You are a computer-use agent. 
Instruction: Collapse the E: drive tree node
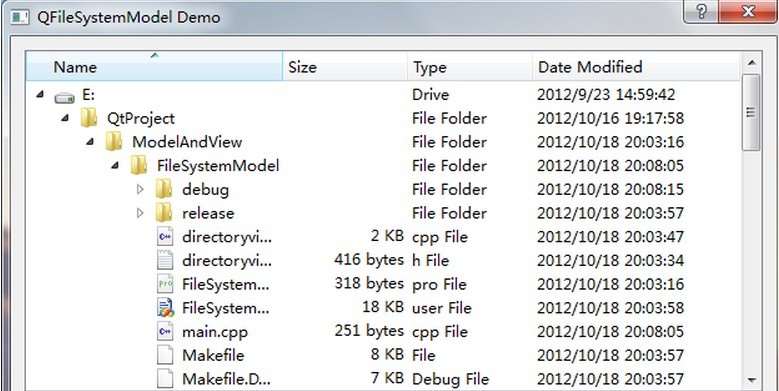click(40, 94)
